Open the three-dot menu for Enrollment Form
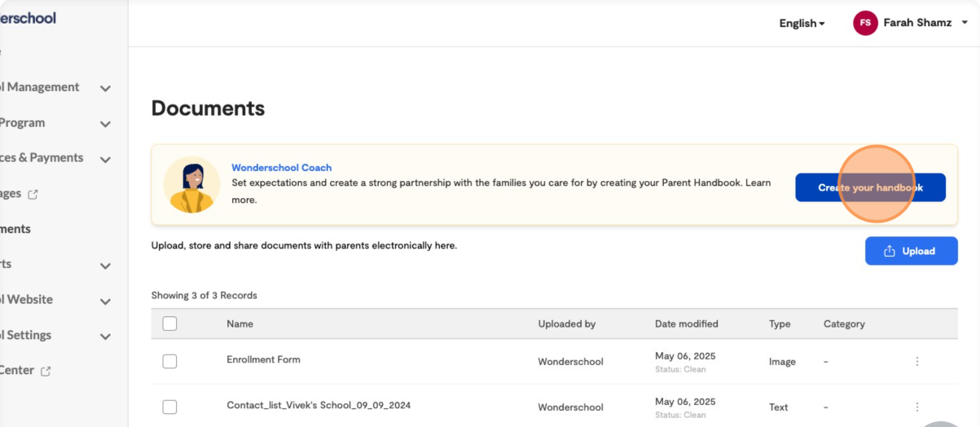The image size is (980, 427). [x=917, y=361]
